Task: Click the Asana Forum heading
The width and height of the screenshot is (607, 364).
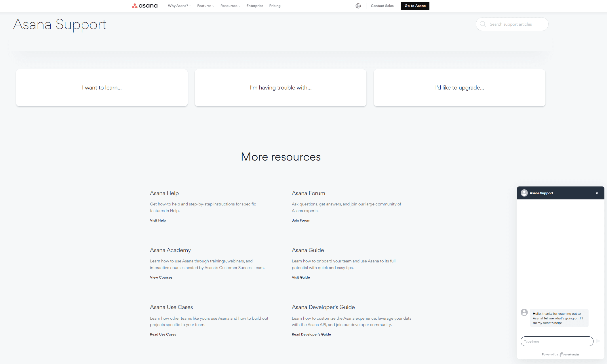Action: (308, 193)
